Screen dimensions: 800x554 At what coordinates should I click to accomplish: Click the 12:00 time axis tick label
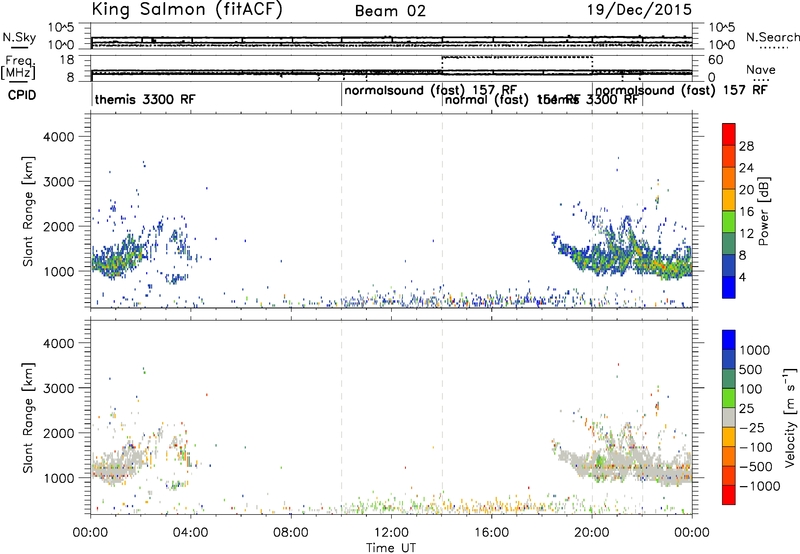[391, 533]
